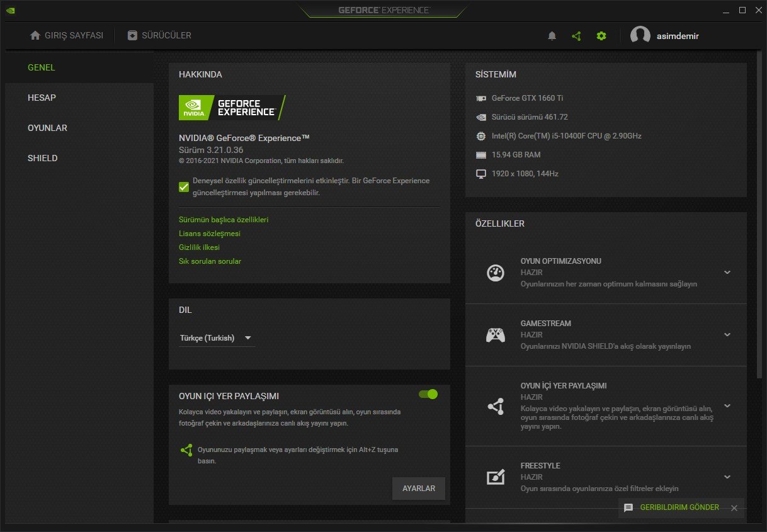Expand the FREESTYLE feature section
767x532 pixels.
(727, 477)
